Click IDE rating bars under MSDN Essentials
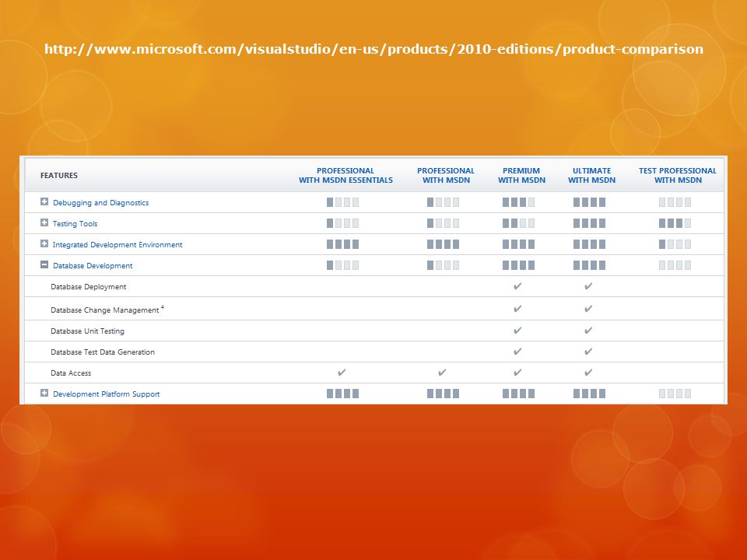The width and height of the screenshot is (747, 560). click(x=342, y=244)
